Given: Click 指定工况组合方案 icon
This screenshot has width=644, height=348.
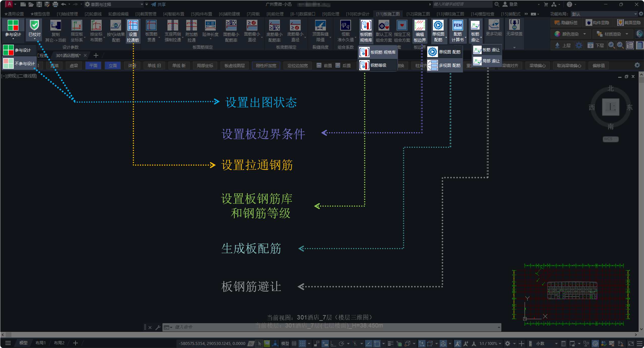Looking at the screenshot, I should point(402,25).
